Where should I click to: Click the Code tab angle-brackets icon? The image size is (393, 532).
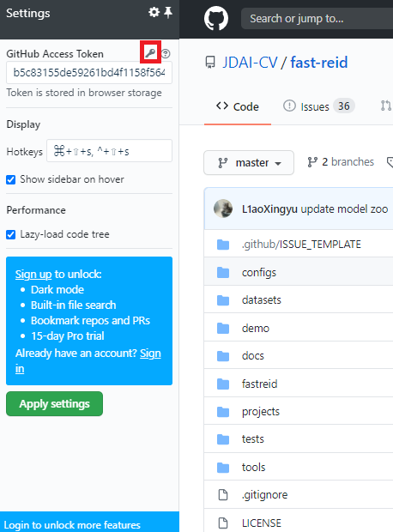point(222,106)
